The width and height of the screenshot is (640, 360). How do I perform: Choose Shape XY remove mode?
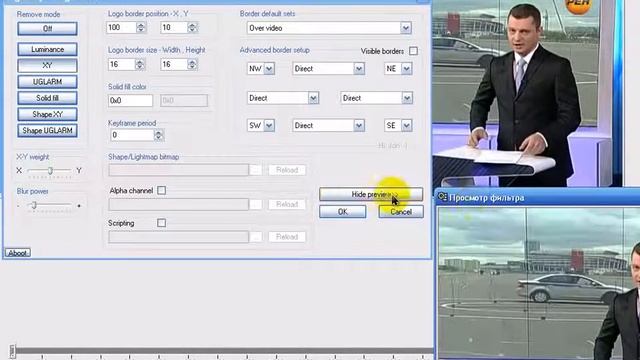47,114
